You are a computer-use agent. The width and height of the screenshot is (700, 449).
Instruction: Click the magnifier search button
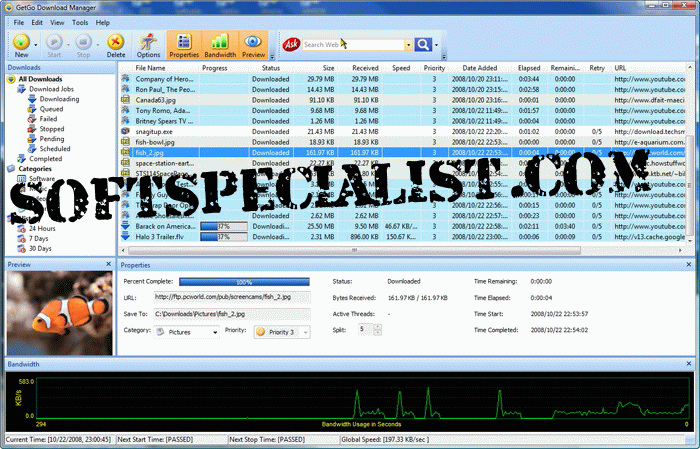(x=423, y=44)
